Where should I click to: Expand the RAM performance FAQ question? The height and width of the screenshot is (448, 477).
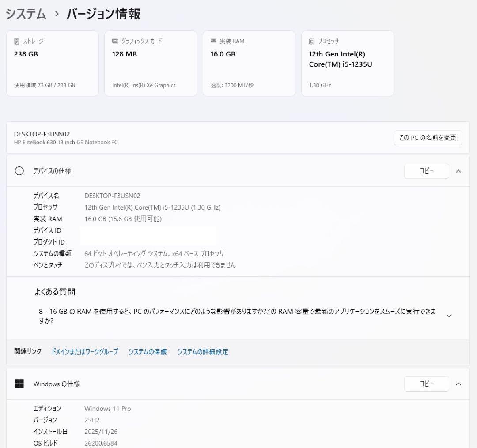[449, 316]
